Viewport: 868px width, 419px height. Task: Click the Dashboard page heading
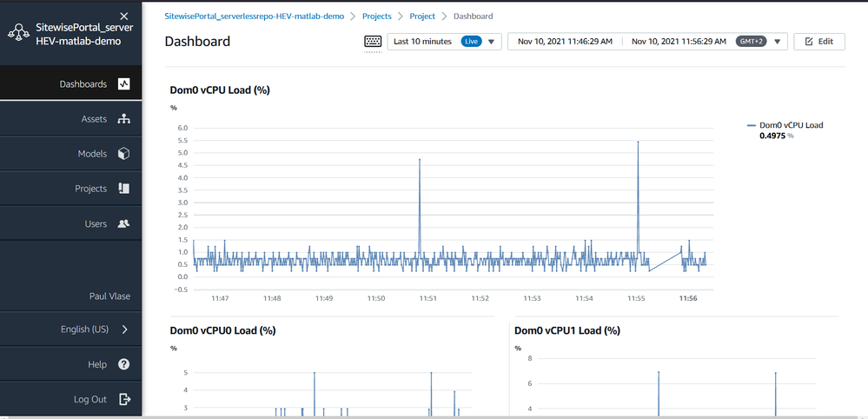coord(197,42)
